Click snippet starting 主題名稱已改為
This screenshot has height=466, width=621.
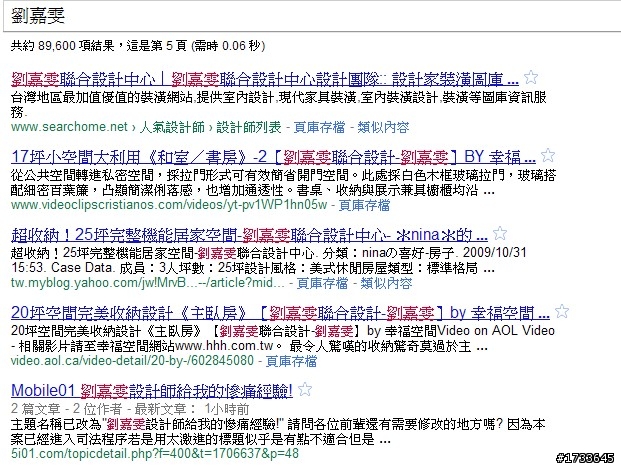278,432
